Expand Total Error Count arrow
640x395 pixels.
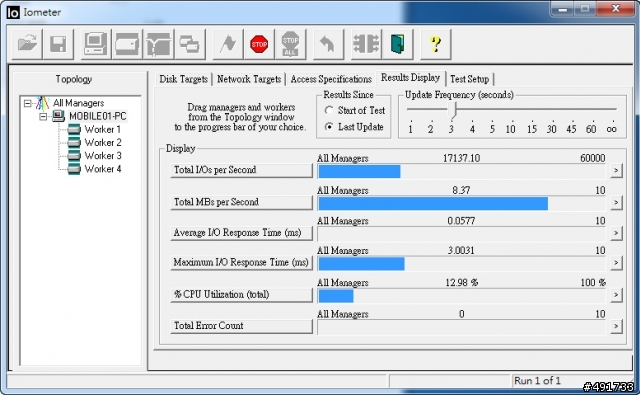pos(616,326)
